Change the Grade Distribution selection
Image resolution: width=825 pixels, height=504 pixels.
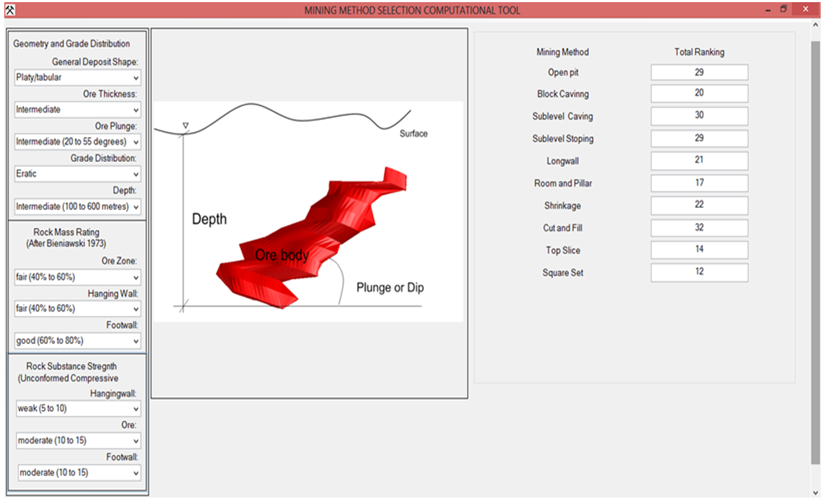[77, 173]
